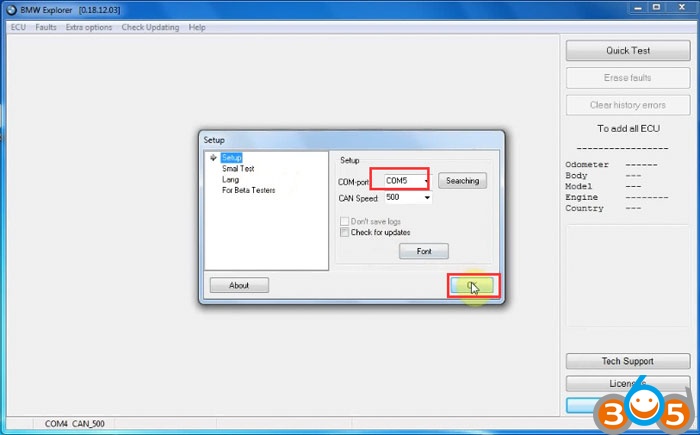Click the Tech Support button
Image resolution: width=700 pixels, height=435 pixels.
click(x=627, y=361)
